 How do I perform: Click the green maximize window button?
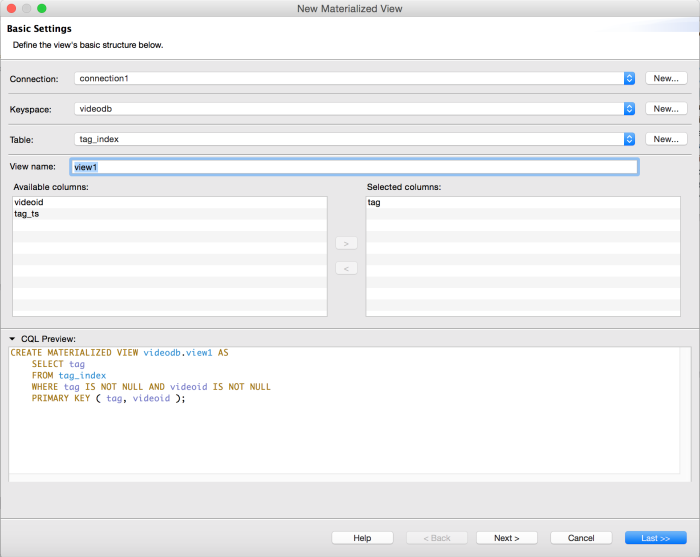tap(42, 8)
